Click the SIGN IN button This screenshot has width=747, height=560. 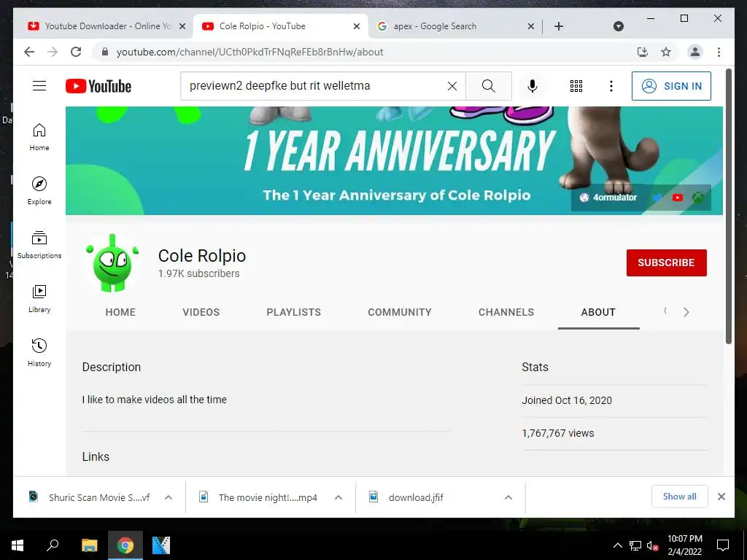pos(671,86)
